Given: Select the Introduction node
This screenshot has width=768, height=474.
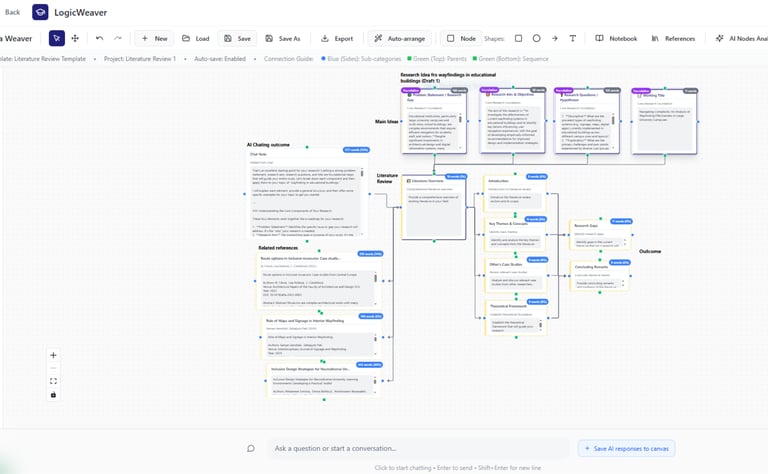Looking at the screenshot, I should pos(515,193).
